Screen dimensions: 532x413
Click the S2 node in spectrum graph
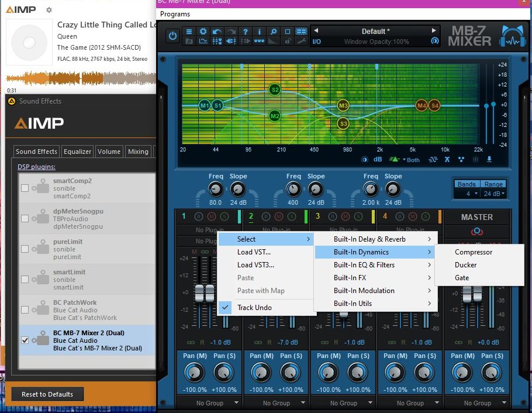tap(275, 90)
